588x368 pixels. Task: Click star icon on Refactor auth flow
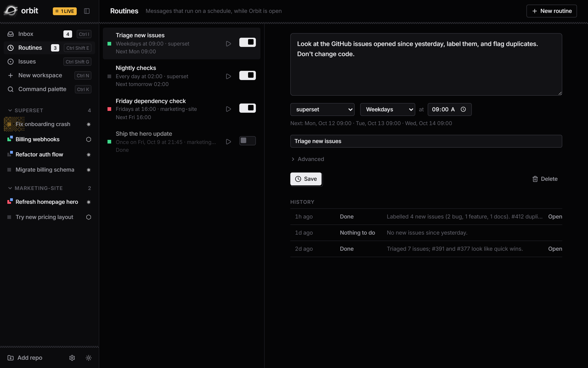[x=89, y=155]
